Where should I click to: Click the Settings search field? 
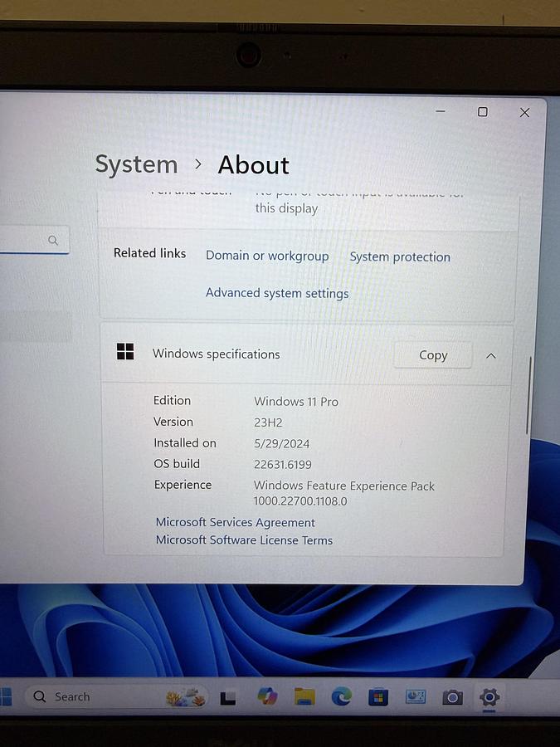click(33, 240)
